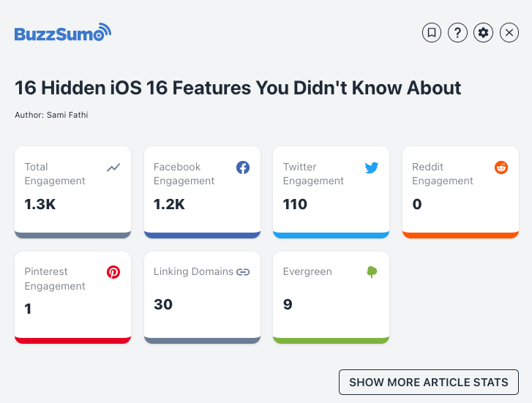
Task: Click the Linking Domains chain icon
Action: click(243, 272)
